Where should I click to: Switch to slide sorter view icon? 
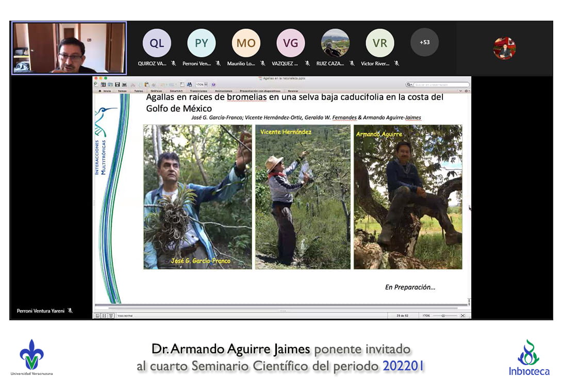pos(104,315)
